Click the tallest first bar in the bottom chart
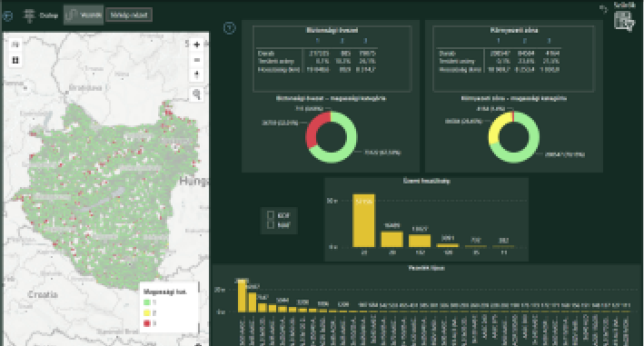Viewport: 644px width, 346px height. 242,296
